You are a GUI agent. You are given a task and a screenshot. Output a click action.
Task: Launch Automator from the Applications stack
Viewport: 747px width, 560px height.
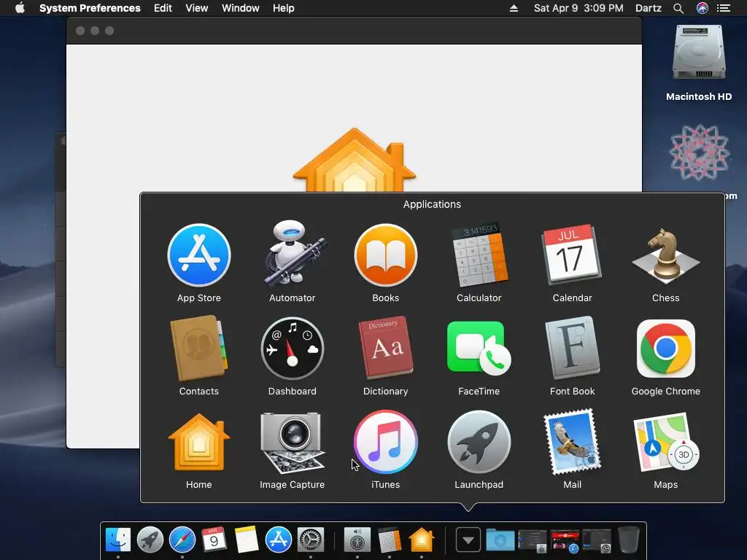tap(292, 254)
